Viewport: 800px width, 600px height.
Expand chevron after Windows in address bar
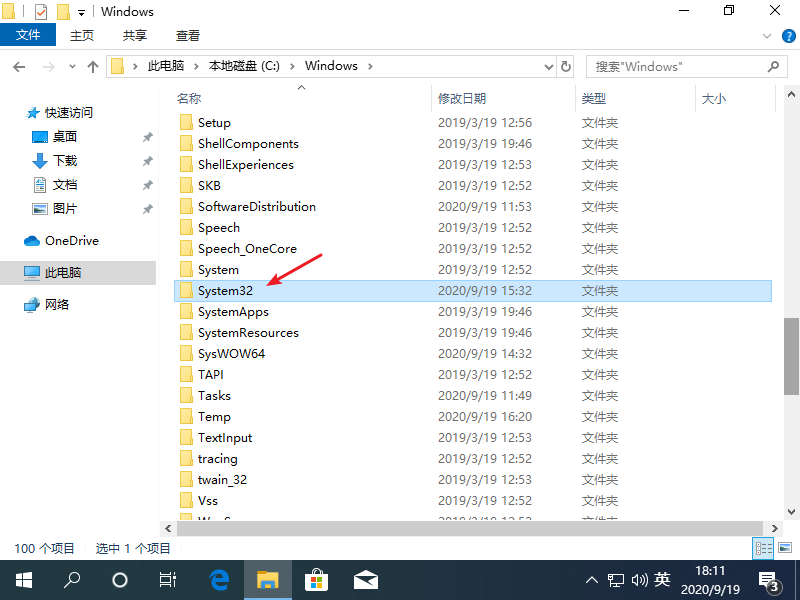[x=370, y=66]
